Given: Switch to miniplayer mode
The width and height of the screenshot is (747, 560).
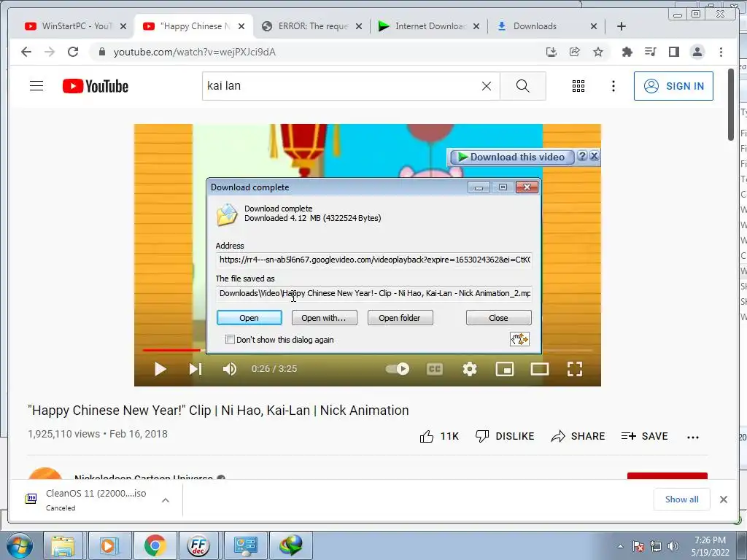Looking at the screenshot, I should pyautogui.click(x=505, y=369).
